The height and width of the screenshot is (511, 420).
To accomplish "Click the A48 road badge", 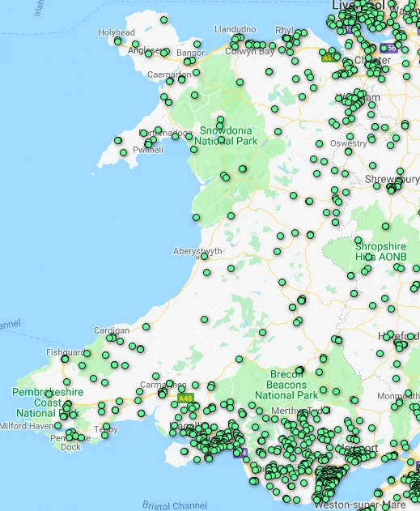I will click(185, 398).
